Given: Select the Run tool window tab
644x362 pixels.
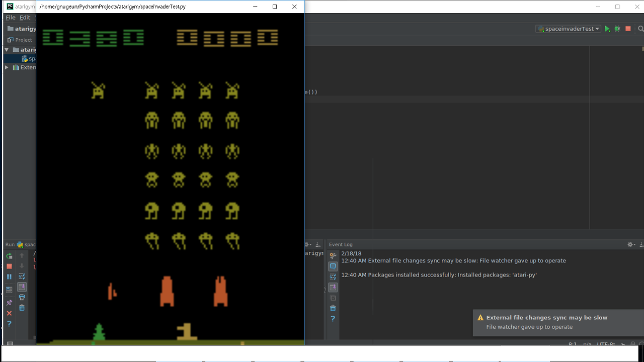Looking at the screenshot, I should coord(20,244).
